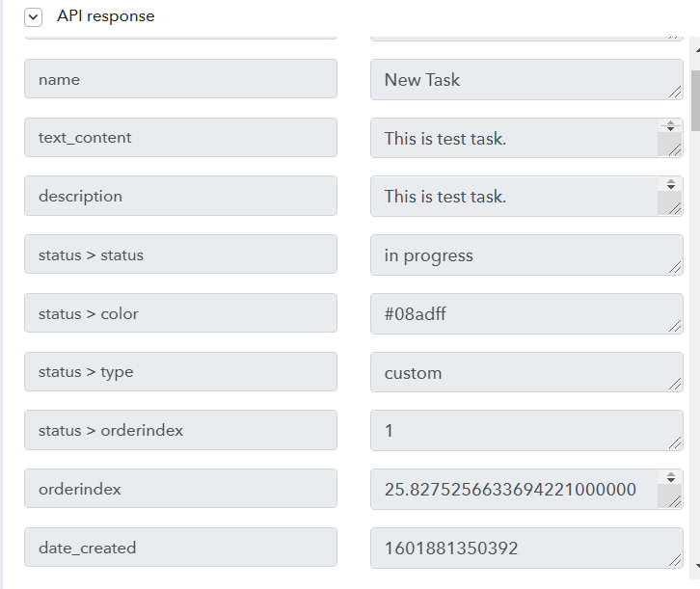Click text_content value scroll stepper arrows
The image size is (700, 589).
[x=670, y=126]
